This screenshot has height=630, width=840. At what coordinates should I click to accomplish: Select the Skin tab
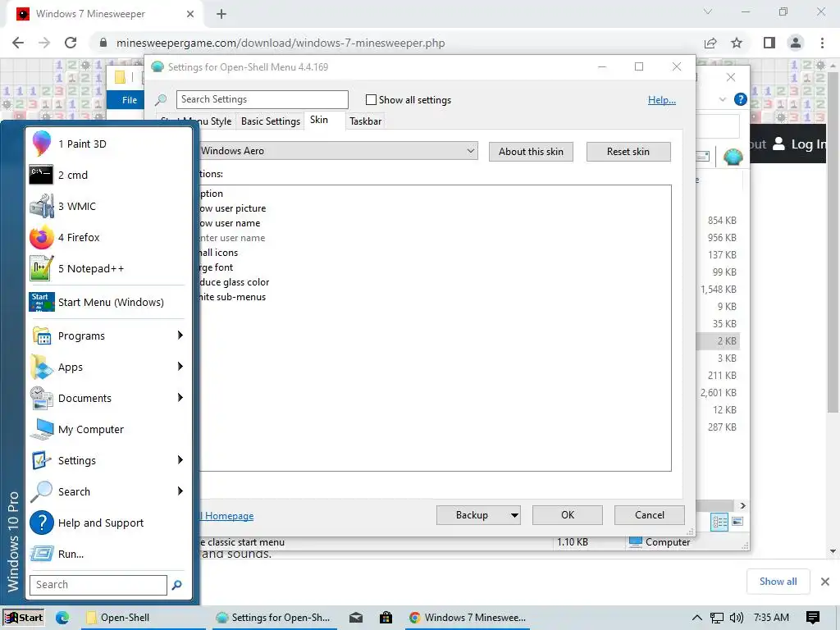coord(319,120)
